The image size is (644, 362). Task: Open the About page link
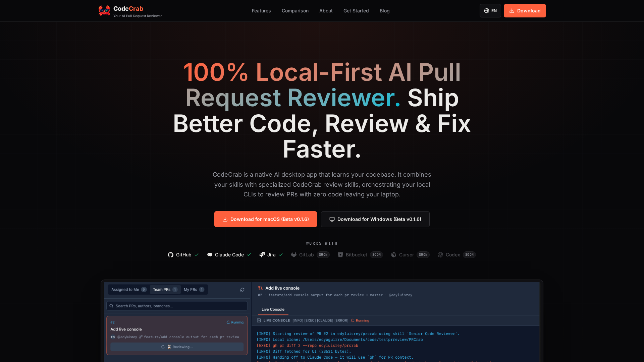point(326,11)
